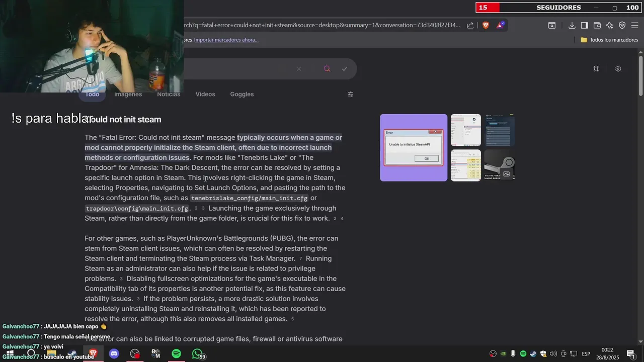644x362 pixels.
Task: Click the sort arrows icon near settings
Action: [596, 69]
